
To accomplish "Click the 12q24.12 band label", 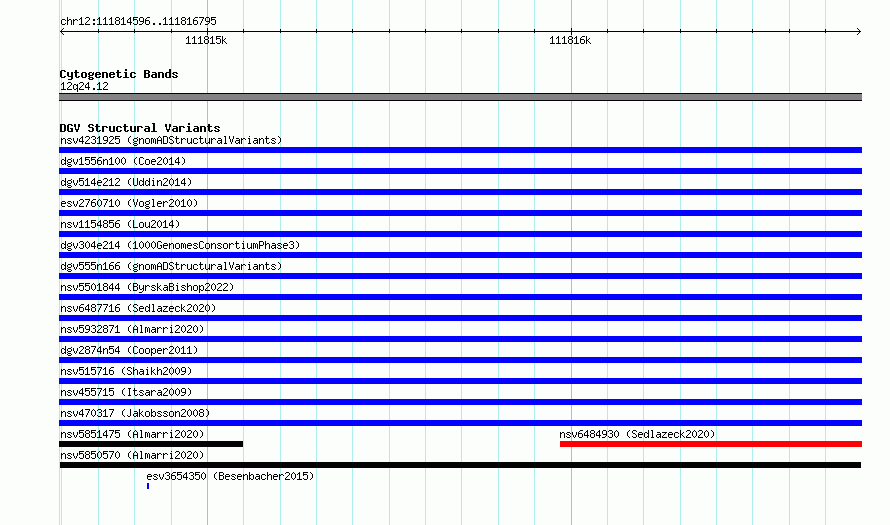I will 84,86.
